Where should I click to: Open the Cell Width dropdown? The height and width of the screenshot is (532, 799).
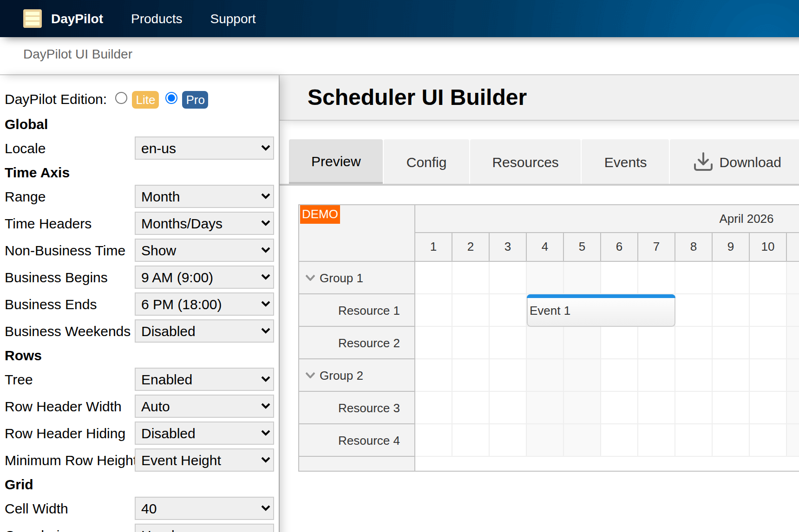pos(204,508)
